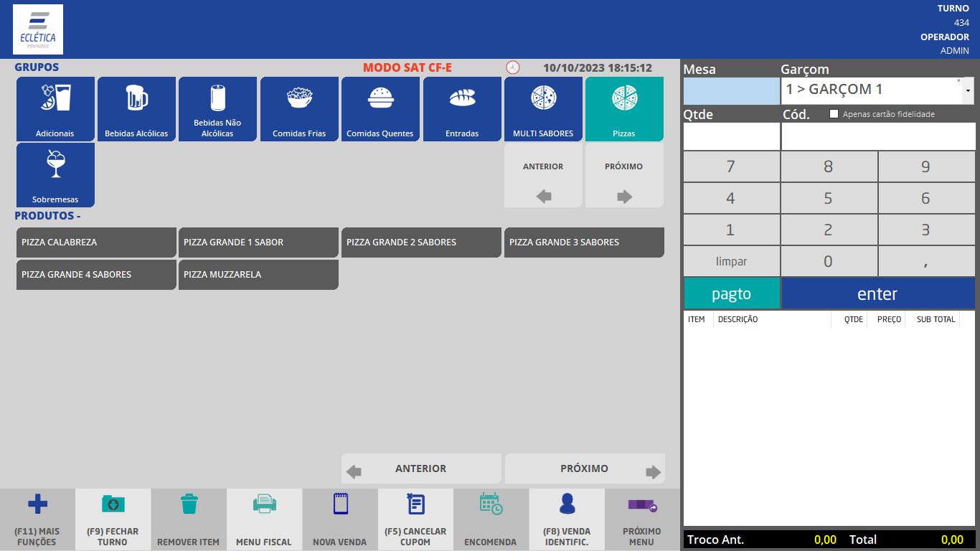Select the Comidas Frias group
This screenshot has width=980, height=551.
299,109
